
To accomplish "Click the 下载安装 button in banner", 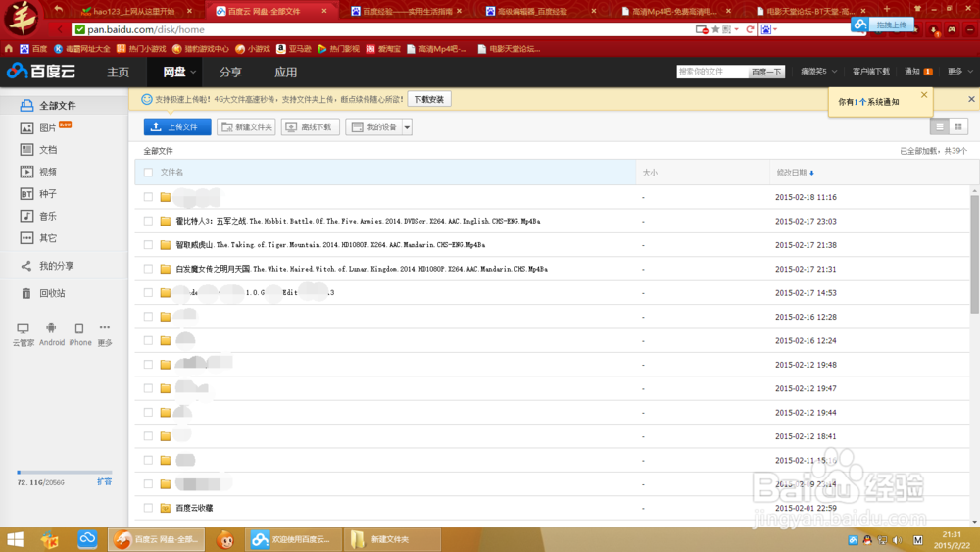I will click(x=429, y=99).
